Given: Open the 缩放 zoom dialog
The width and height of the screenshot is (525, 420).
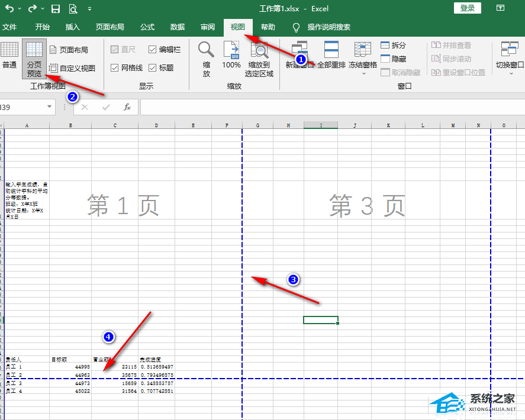Looking at the screenshot, I should click(x=206, y=59).
